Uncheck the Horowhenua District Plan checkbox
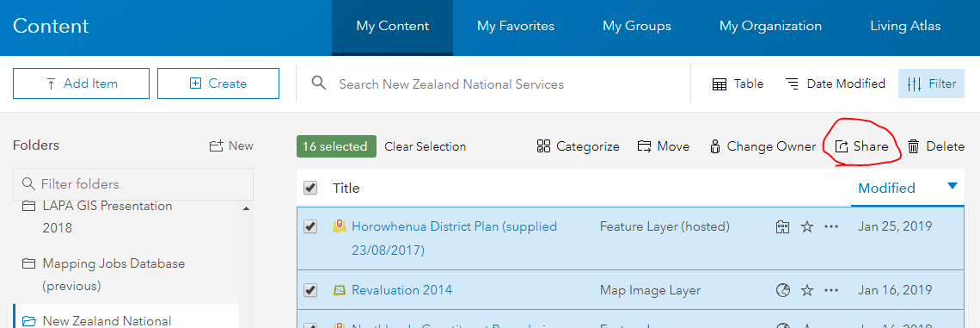Viewport: 980px width, 328px height. coord(310,226)
